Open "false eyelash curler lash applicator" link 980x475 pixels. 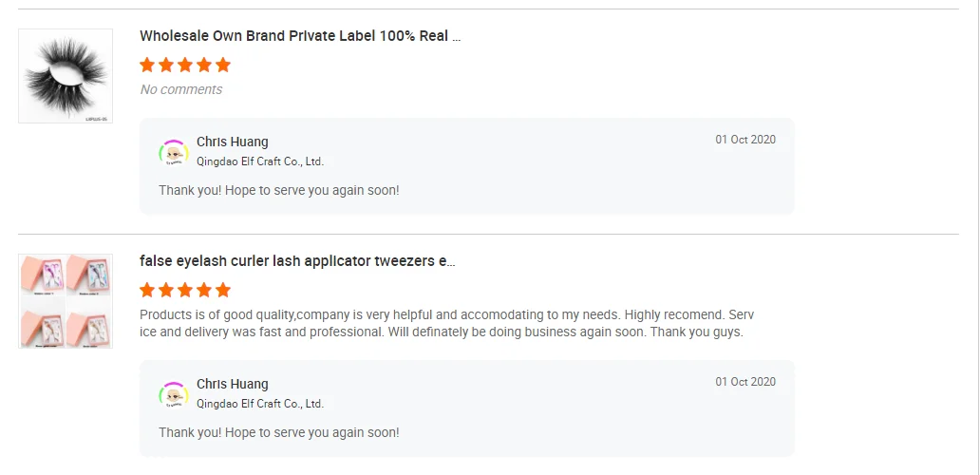(297, 261)
